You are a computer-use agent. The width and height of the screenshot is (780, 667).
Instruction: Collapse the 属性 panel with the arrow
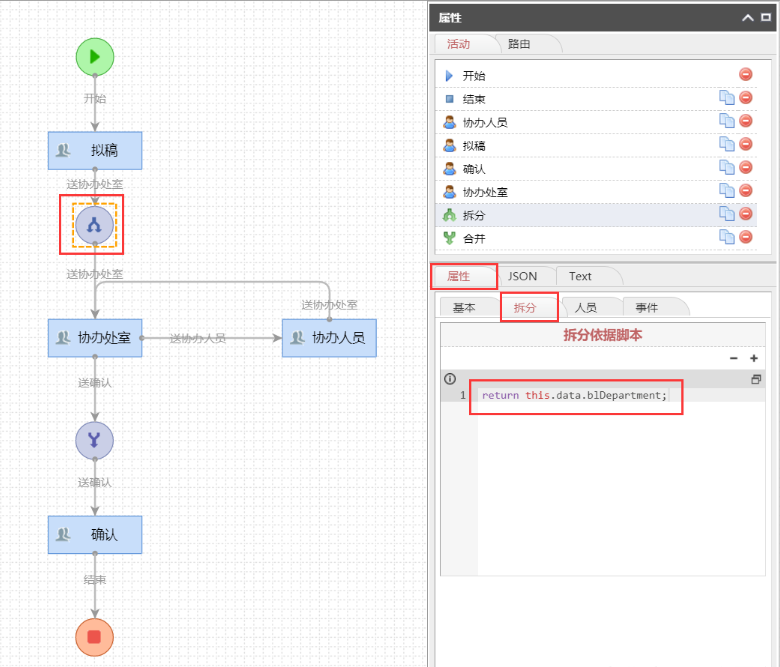click(747, 18)
